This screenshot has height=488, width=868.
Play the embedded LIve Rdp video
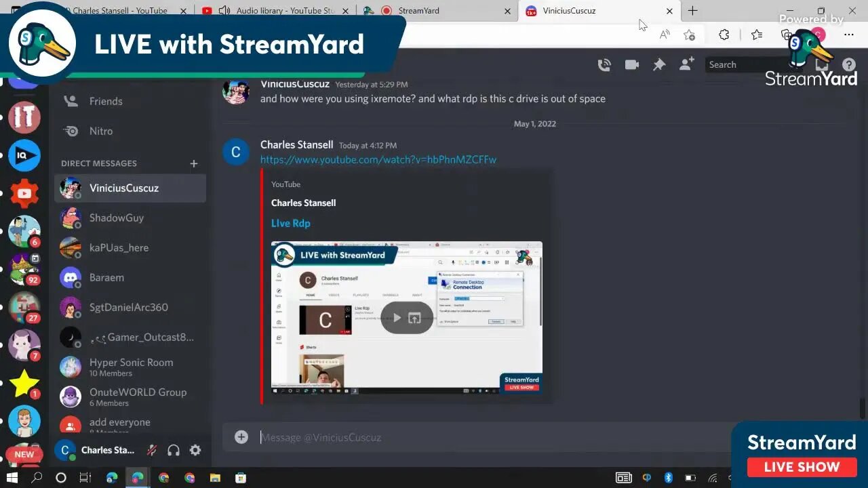pyautogui.click(x=397, y=318)
